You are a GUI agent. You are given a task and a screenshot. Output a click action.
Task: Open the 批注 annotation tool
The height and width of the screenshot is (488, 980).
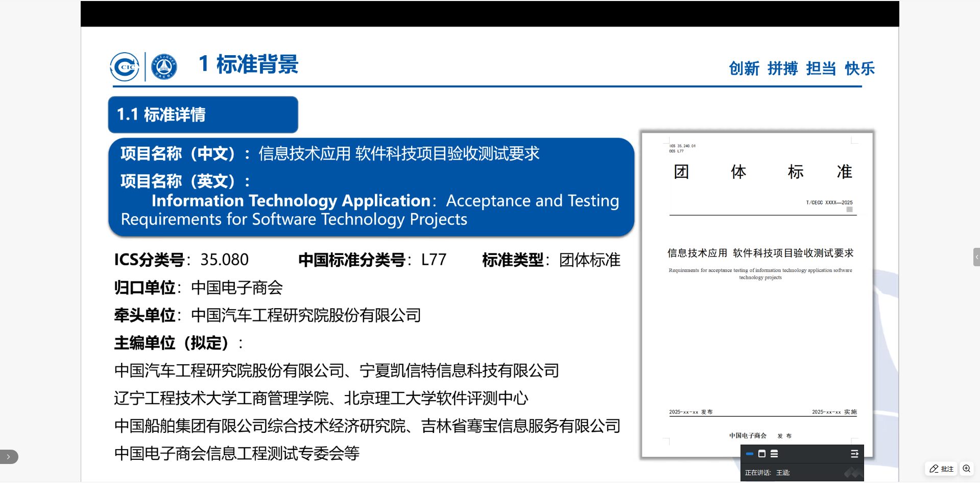[941, 469]
